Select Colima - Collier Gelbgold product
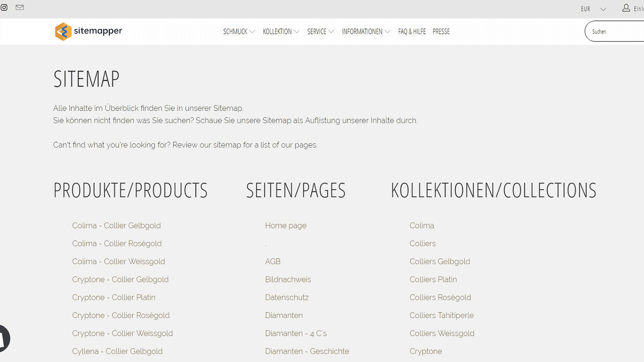Viewport: 644px width, 362px height. click(116, 226)
